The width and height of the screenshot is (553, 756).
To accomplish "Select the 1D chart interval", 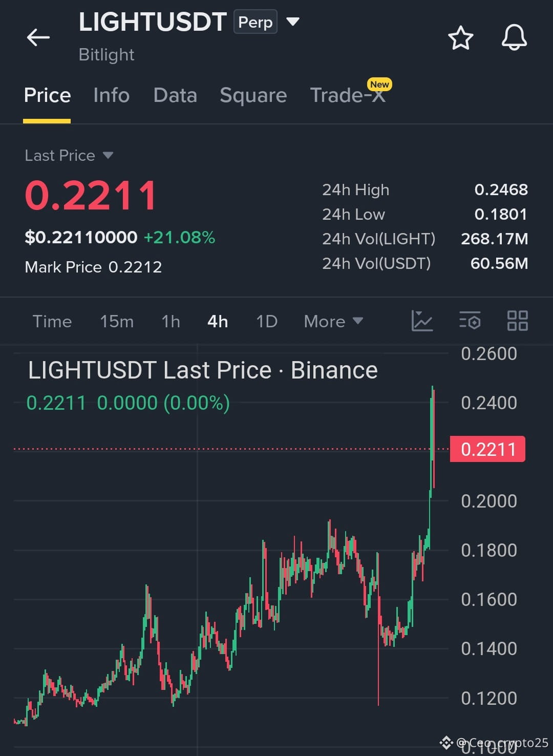I will (x=267, y=321).
